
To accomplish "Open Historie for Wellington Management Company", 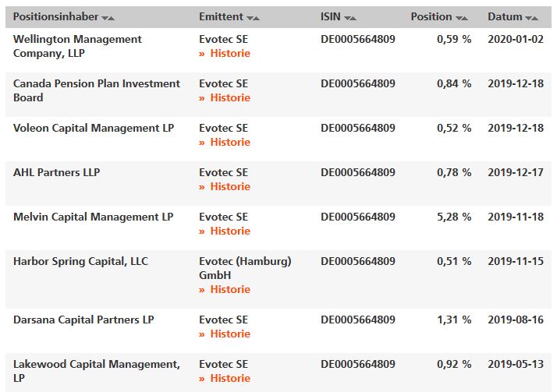I will [x=229, y=54].
